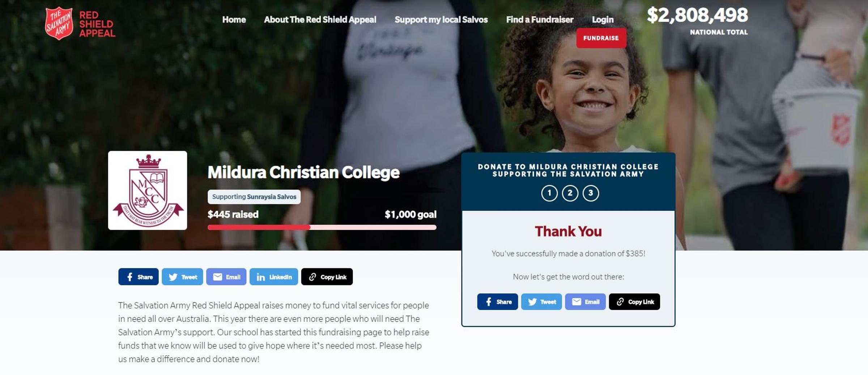Screen dimensions: 868x375
Task: Share on Facebook below the college banner
Action: coord(139,277)
